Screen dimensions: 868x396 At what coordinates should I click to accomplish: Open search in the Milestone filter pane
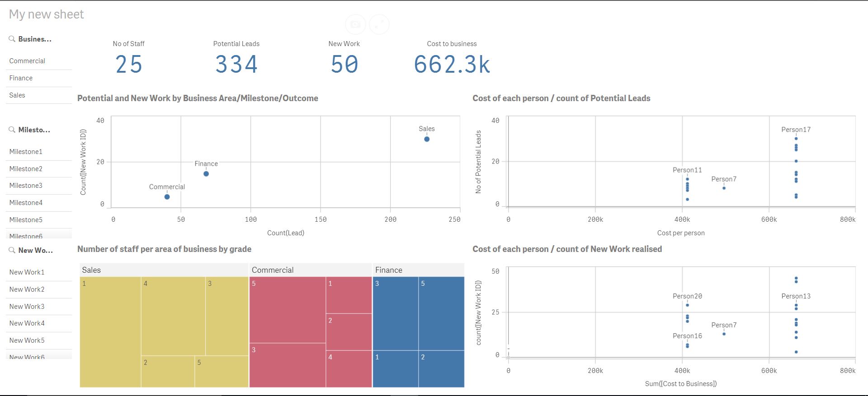click(x=12, y=130)
